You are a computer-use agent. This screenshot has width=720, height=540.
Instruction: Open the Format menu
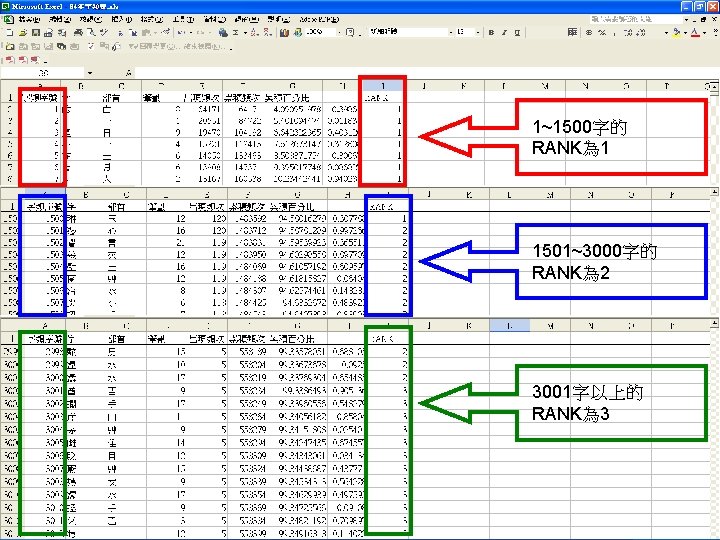(152, 19)
